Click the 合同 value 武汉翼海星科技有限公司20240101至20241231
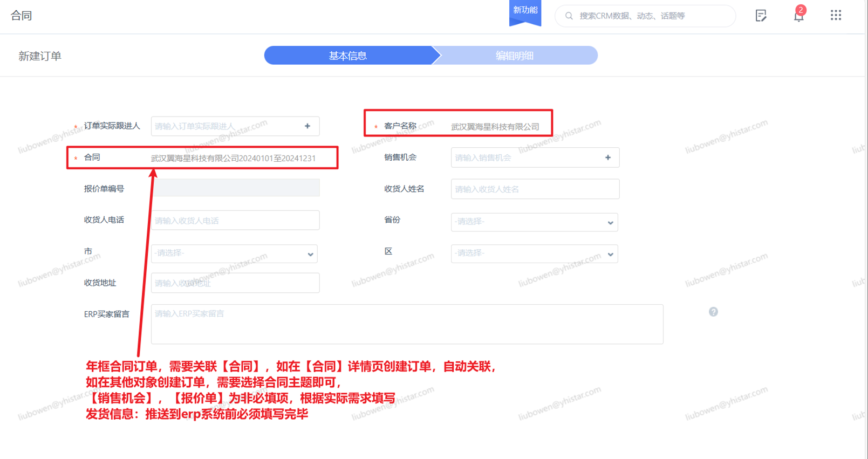The width and height of the screenshot is (868, 459). pyautogui.click(x=234, y=158)
